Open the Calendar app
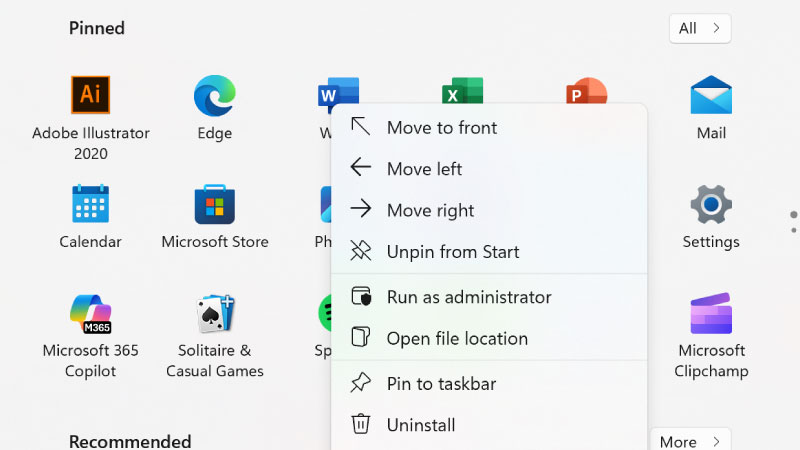Image resolution: width=800 pixels, height=450 pixels. coord(90,205)
